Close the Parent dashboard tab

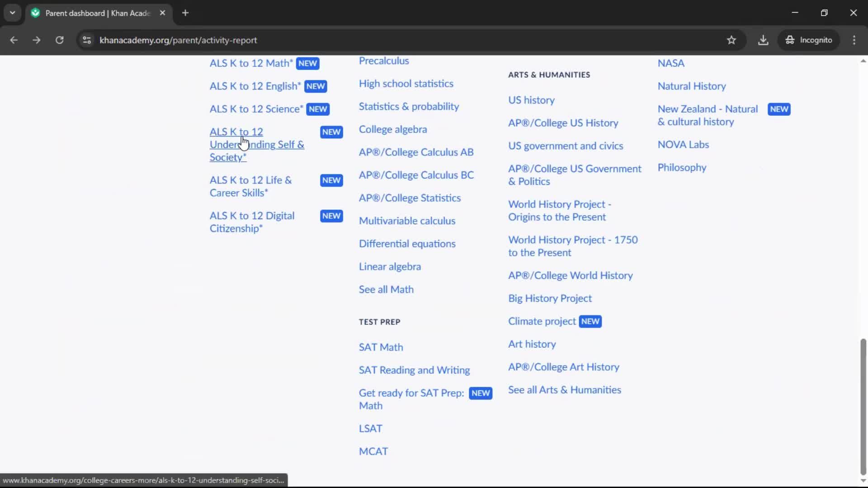click(x=162, y=13)
